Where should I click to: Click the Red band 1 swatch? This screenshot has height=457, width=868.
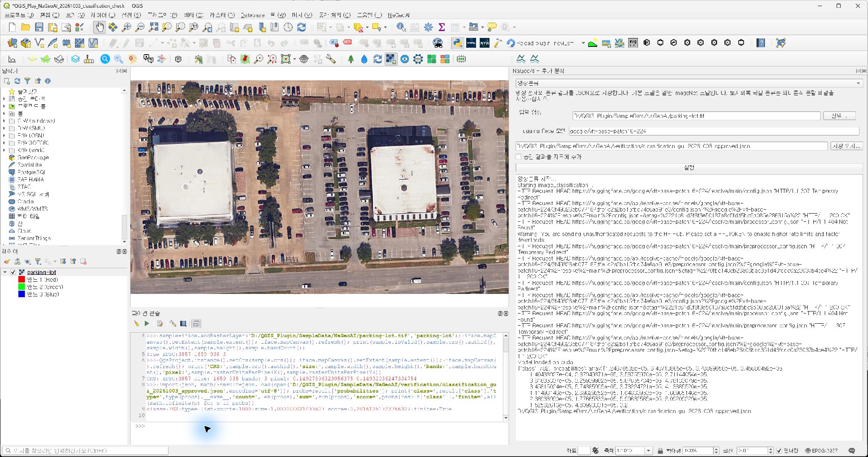coord(22,280)
